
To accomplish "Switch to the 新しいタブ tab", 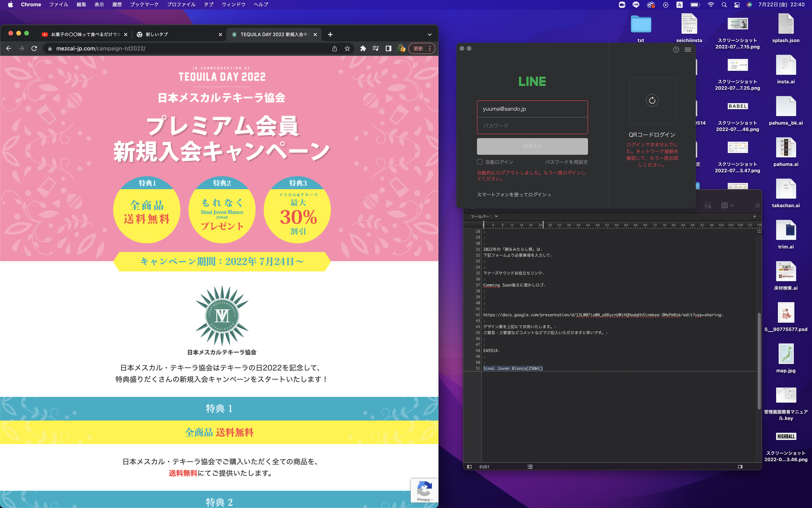I will (x=180, y=34).
